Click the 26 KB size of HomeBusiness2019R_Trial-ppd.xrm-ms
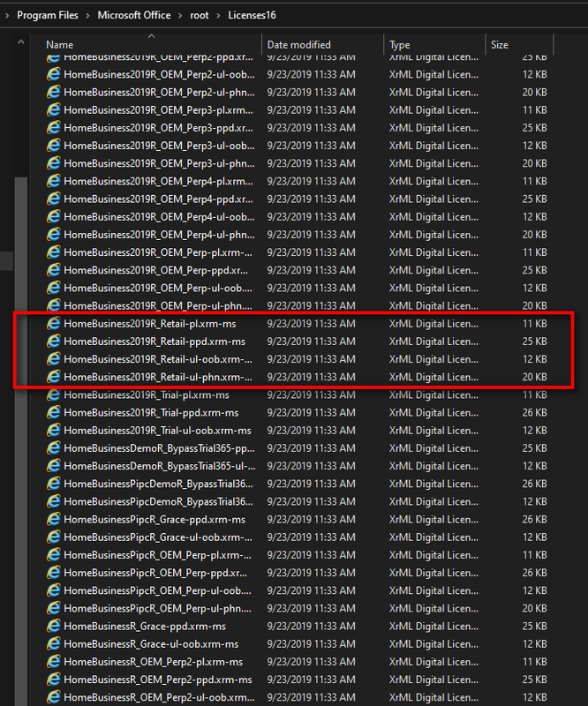This screenshot has width=588, height=706. (x=534, y=413)
